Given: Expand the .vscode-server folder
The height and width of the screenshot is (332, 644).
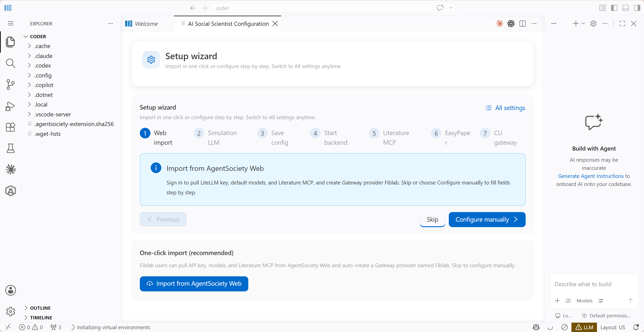Looking at the screenshot, I should pyautogui.click(x=70, y=114).
